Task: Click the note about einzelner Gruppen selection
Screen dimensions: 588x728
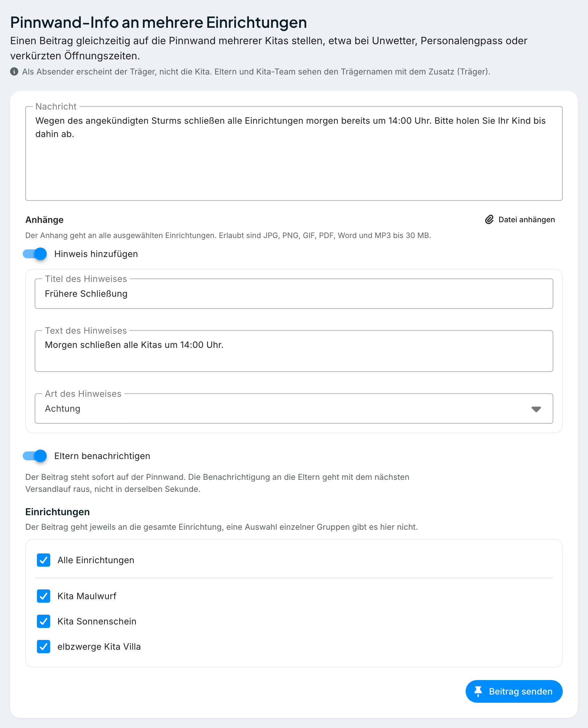Action: coord(221,527)
